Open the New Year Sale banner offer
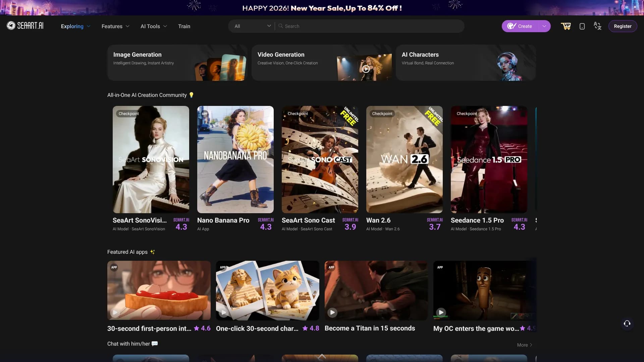 coord(322,8)
